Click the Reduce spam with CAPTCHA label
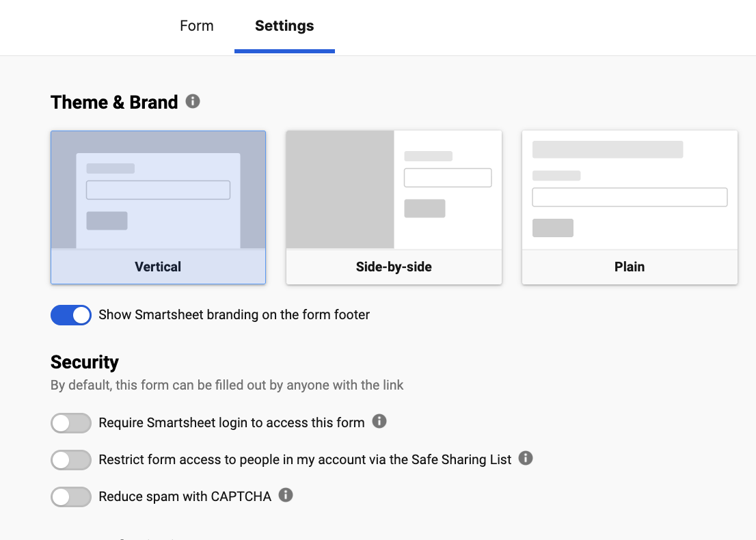Image resolution: width=756 pixels, height=540 pixels. [x=185, y=496]
